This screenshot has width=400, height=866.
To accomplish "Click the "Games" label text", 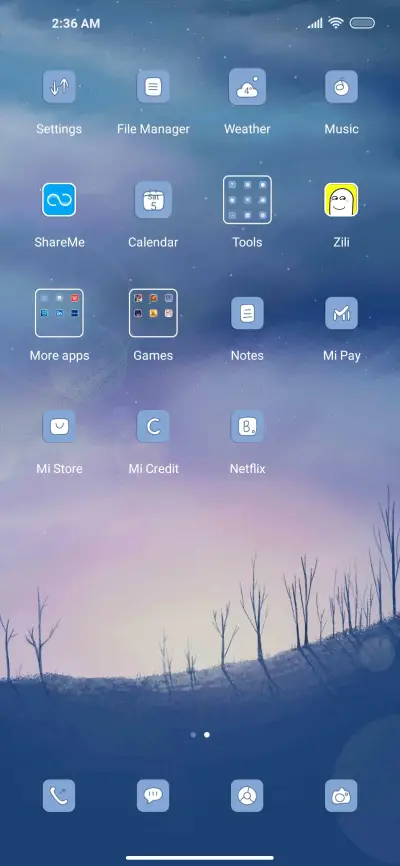I will point(153,356).
